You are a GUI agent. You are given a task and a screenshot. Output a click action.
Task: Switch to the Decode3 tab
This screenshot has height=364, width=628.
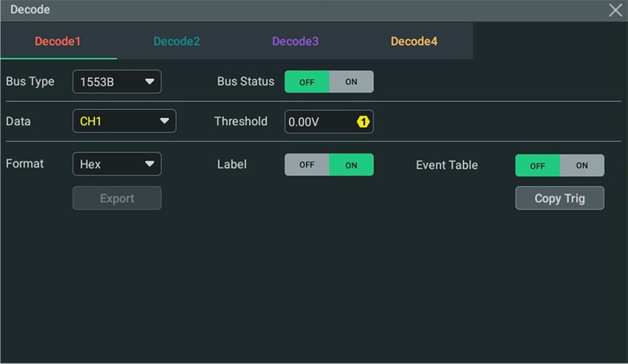coord(296,41)
